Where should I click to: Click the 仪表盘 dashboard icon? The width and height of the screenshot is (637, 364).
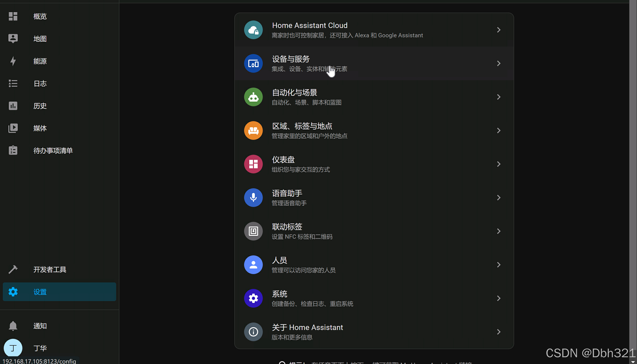click(x=253, y=164)
